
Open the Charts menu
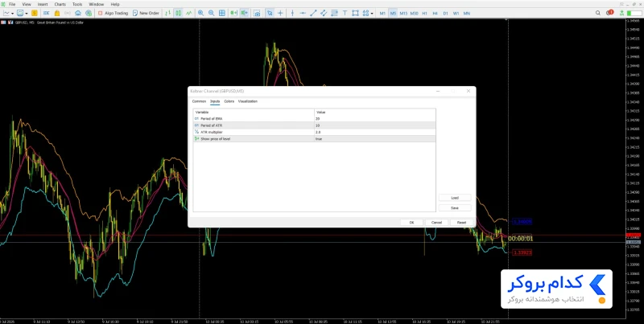coord(60,4)
